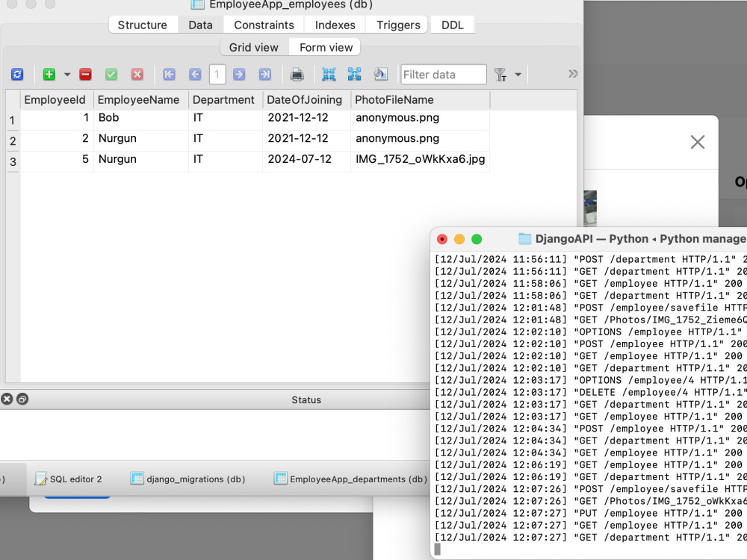
Task: Switch to the Structure tab
Action: pyautogui.click(x=143, y=25)
